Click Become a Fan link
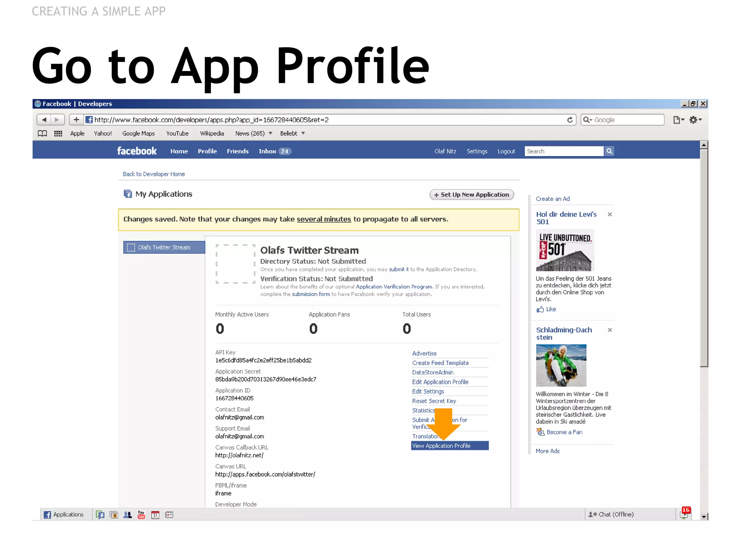This screenshot has width=747, height=560. click(x=564, y=432)
